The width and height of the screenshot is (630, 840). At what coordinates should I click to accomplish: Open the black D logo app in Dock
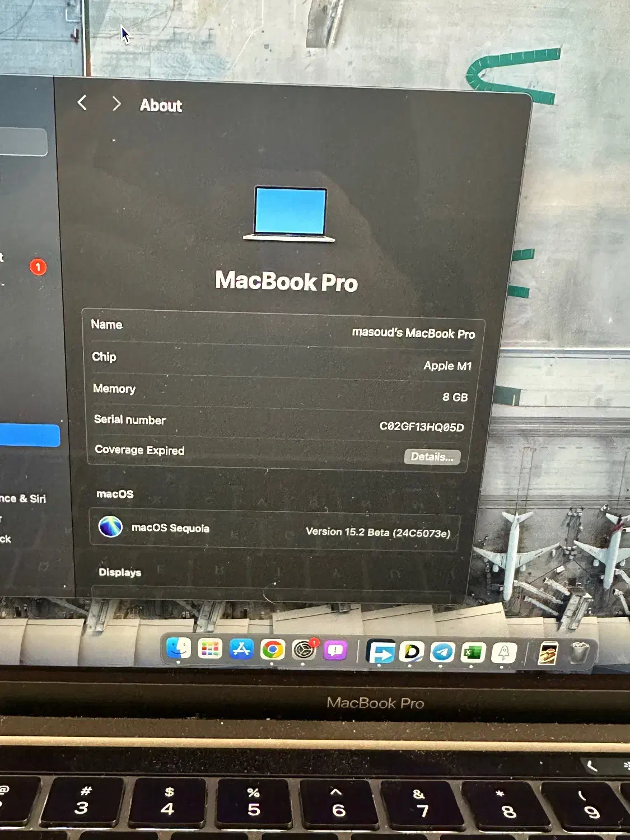(412, 652)
